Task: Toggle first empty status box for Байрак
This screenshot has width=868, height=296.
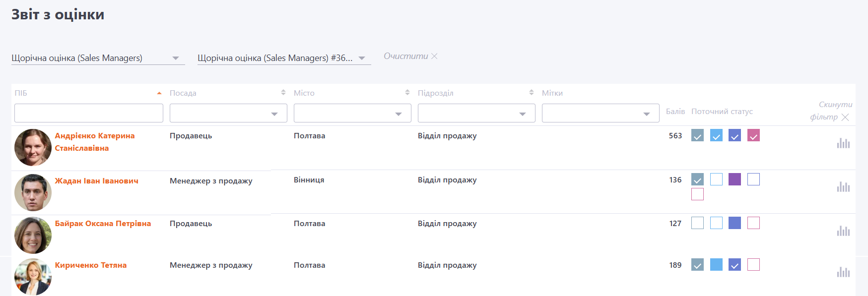Action: tap(697, 223)
